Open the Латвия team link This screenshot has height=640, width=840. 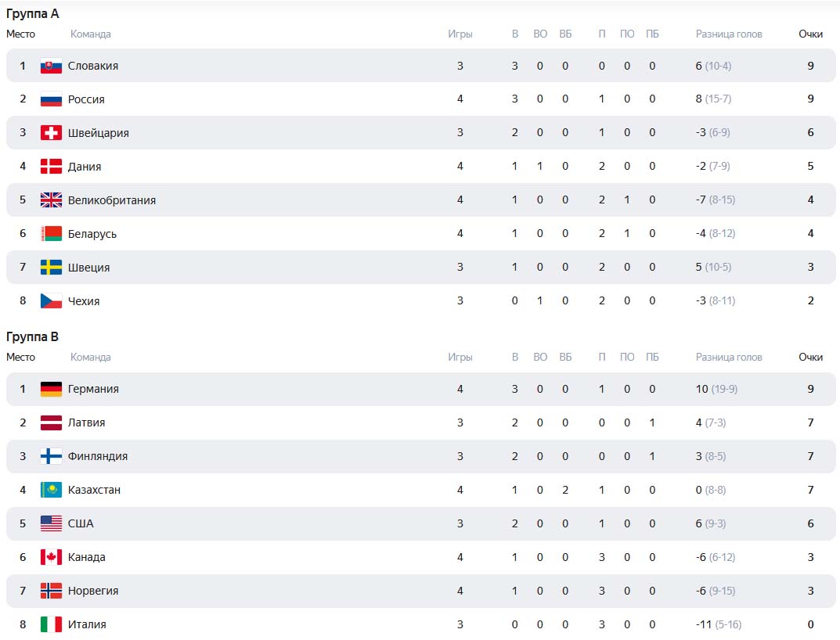(86, 422)
